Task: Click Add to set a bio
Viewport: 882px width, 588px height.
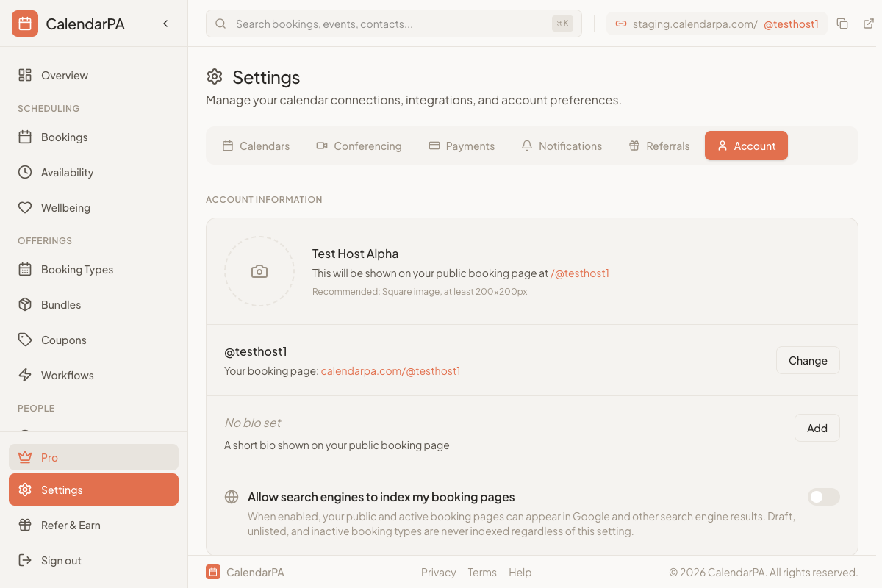Action: point(817,428)
